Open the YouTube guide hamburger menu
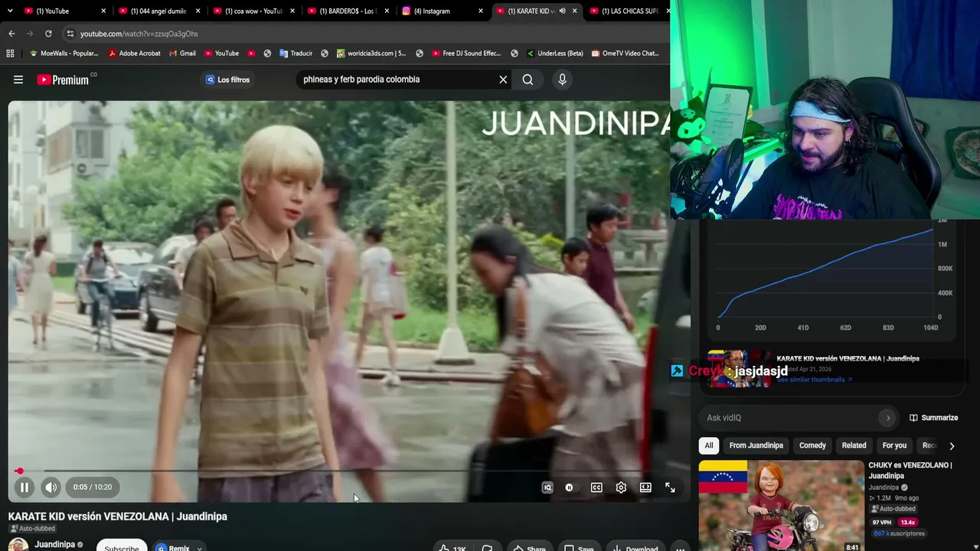 (x=18, y=80)
